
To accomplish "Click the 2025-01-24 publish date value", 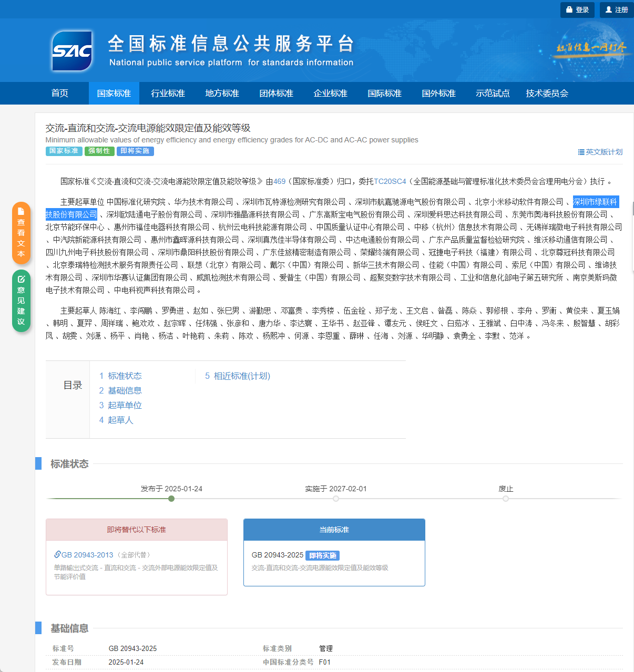I will [126, 662].
